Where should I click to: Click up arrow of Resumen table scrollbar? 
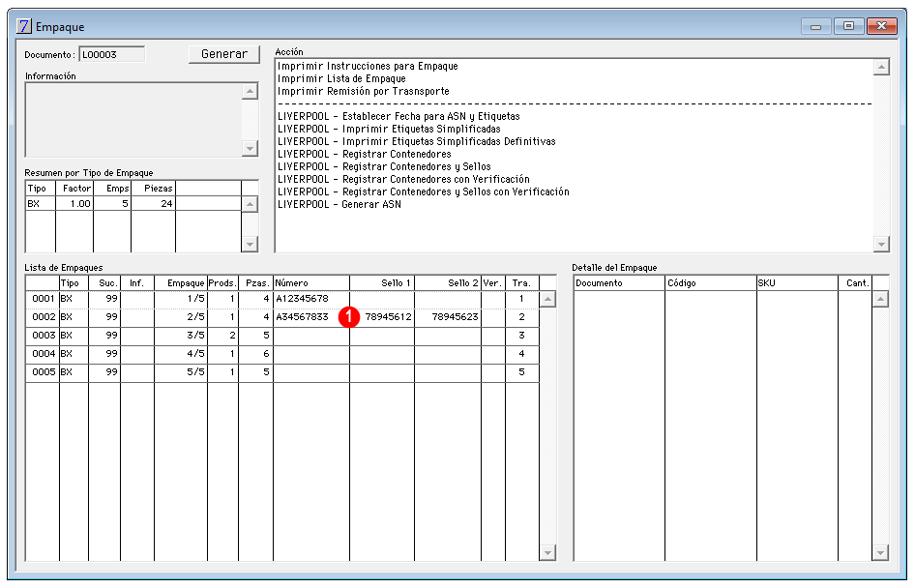[x=250, y=204]
